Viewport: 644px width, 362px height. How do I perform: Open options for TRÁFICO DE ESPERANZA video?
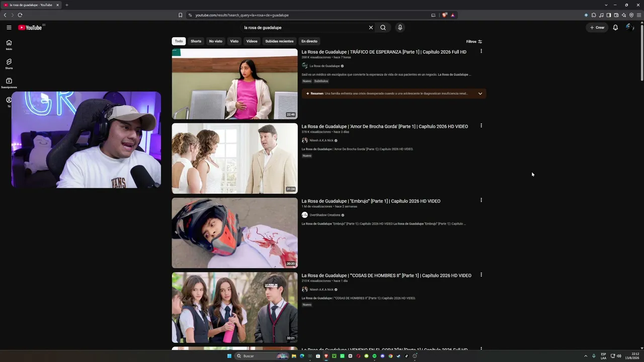pos(481,51)
